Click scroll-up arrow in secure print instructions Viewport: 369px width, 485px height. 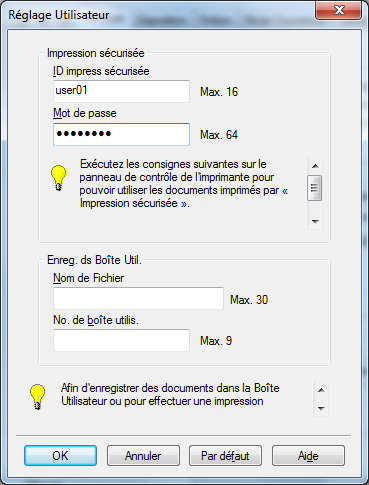pos(315,166)
